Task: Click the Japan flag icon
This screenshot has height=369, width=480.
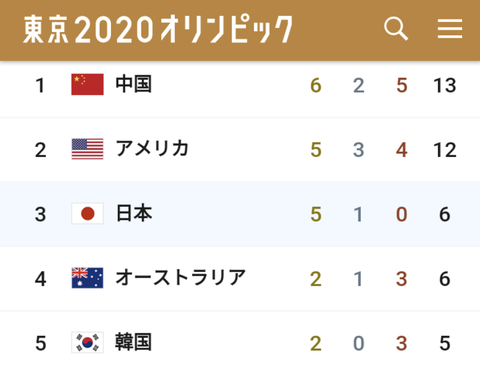Action: coord(87,213)
